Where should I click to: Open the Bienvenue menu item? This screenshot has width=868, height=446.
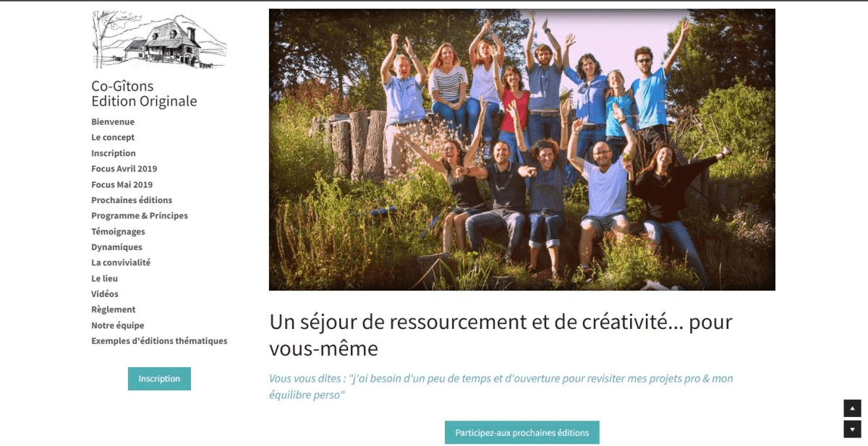click(113, 121)
